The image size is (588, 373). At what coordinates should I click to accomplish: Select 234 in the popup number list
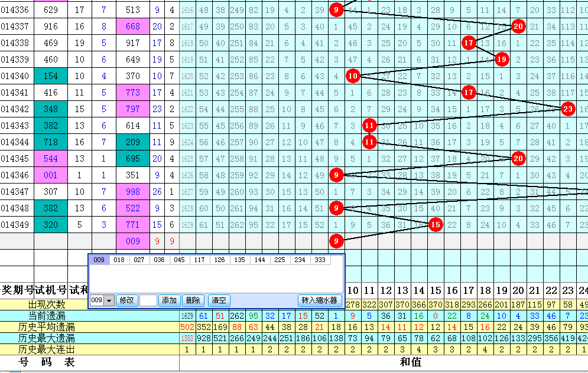click(300, 260)
